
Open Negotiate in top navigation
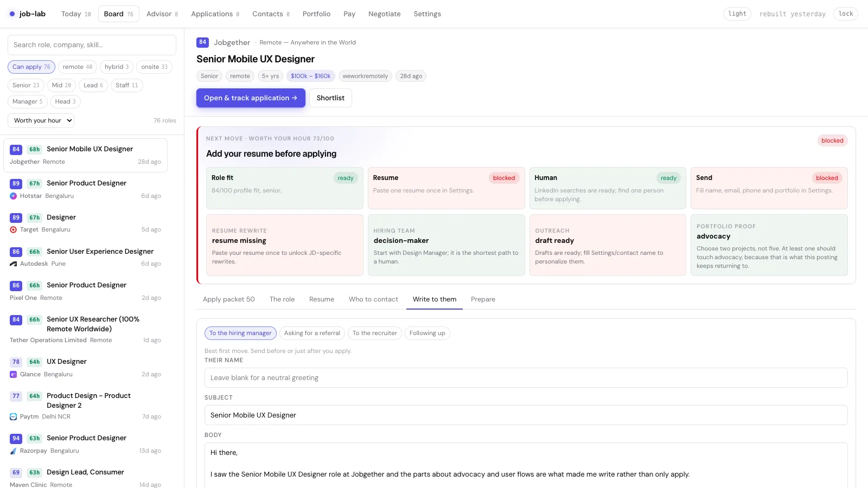[385, 14]
